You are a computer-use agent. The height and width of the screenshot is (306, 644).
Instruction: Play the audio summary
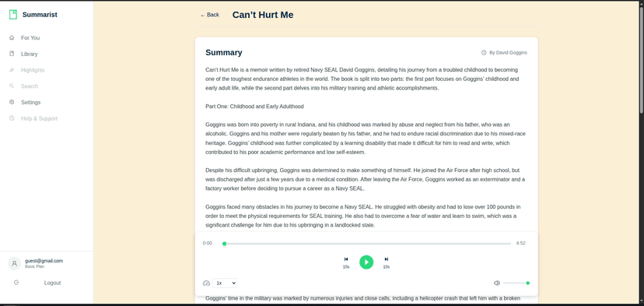366,262
